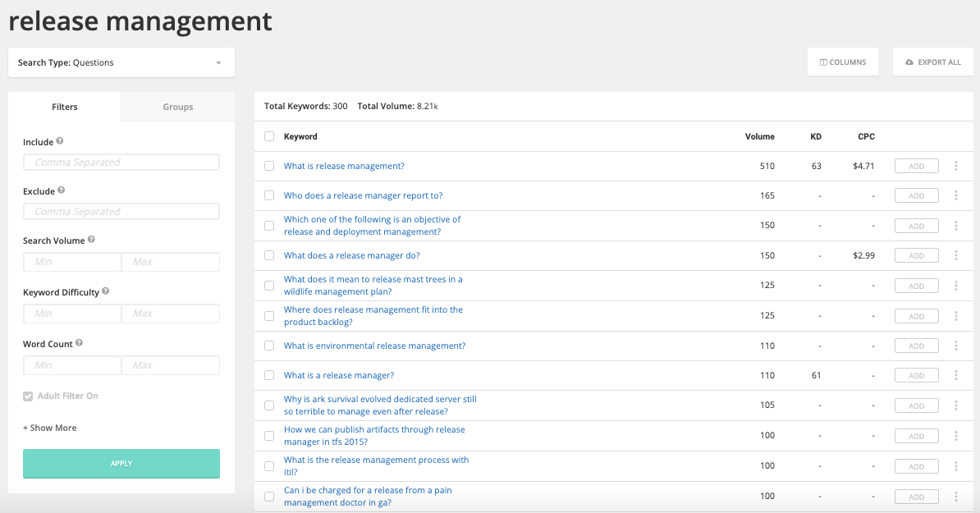Click the Search Volume Max field

tap(171, 262)
